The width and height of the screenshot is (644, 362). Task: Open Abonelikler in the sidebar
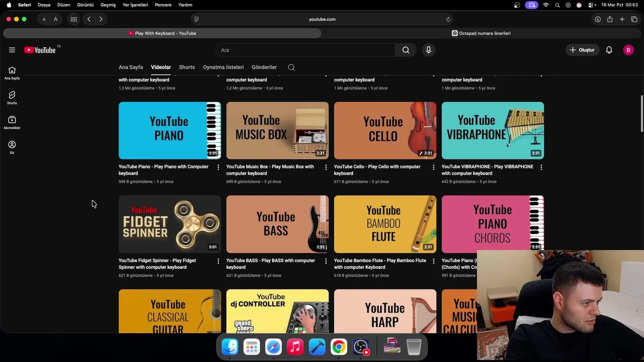(12, 122)
